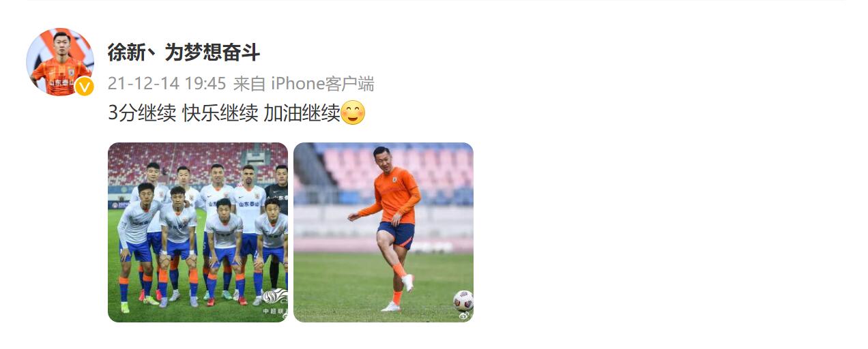The height and width of the screenshot is (349, 868).
Task: Click the phrase 快乐继续 in the post
Action: coord(220,113)
